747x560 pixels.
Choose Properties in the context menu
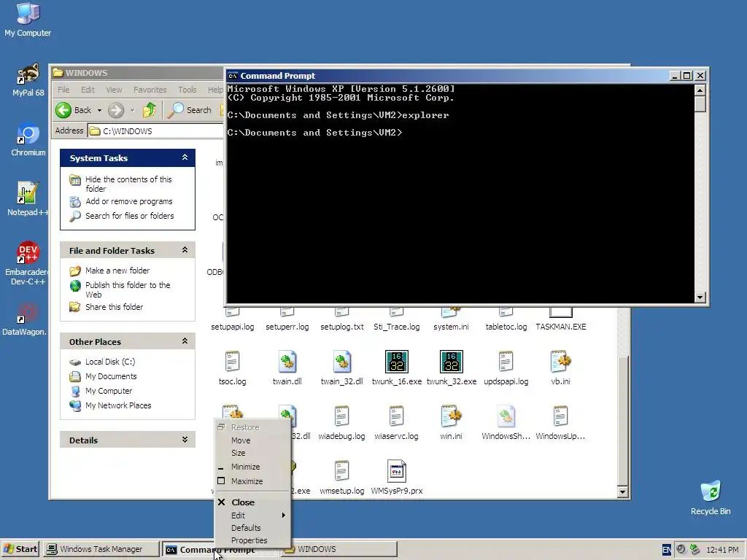(x=252, y=540)
